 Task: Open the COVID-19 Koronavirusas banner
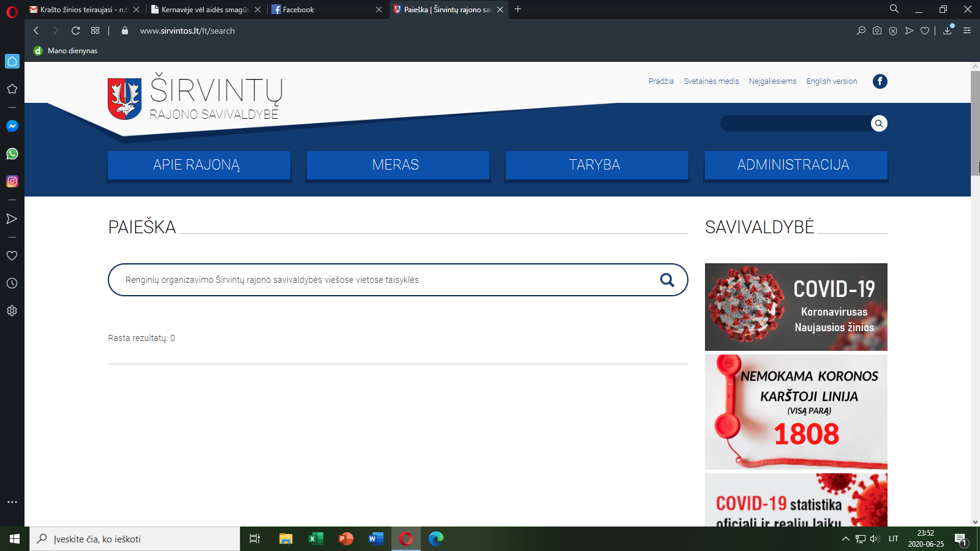796,307
